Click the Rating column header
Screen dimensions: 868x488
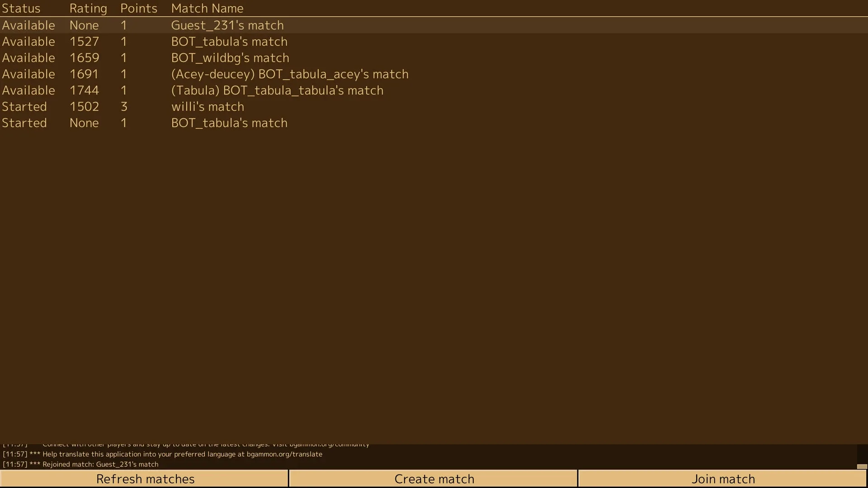click(x=88, y=8)
